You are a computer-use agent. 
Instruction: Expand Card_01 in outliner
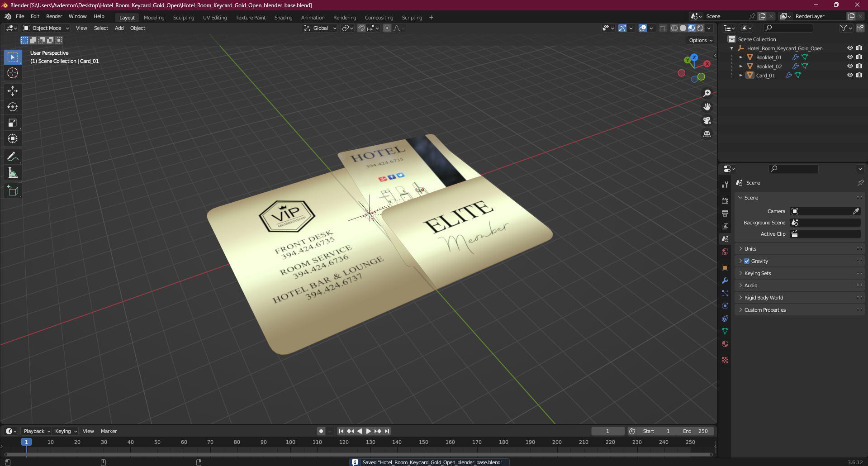[740, 76]
